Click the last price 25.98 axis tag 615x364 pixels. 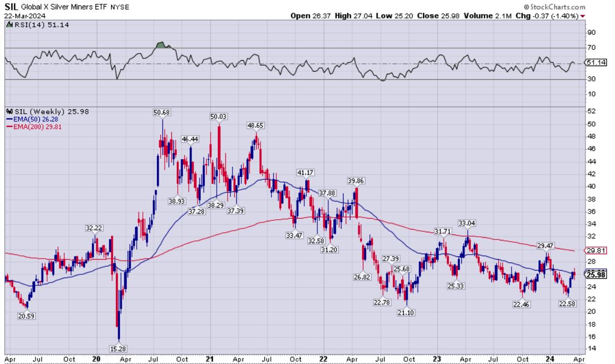pyautogui.click(x=596, y=275)
